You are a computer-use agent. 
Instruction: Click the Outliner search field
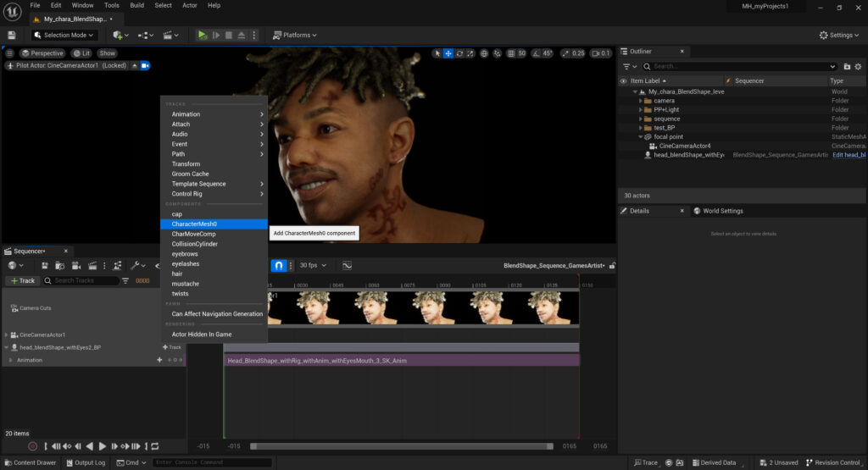737,66
